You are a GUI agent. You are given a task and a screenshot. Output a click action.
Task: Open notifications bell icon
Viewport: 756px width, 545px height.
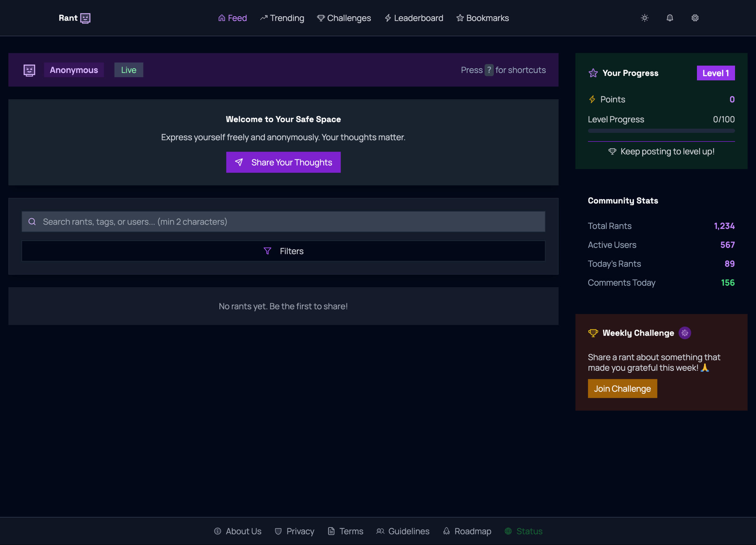[670, 18]
